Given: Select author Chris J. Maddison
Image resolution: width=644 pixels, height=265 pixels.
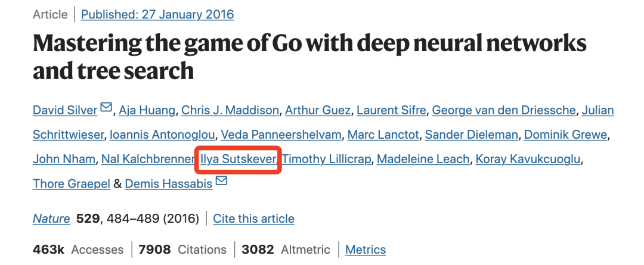Looking at the screenshot, I should pyautogui.click(x=230, y=110).
